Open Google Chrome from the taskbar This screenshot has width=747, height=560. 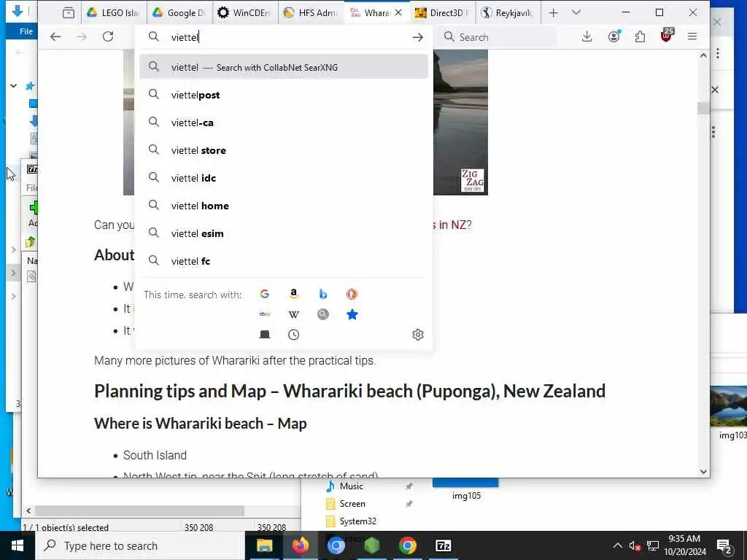407,545
